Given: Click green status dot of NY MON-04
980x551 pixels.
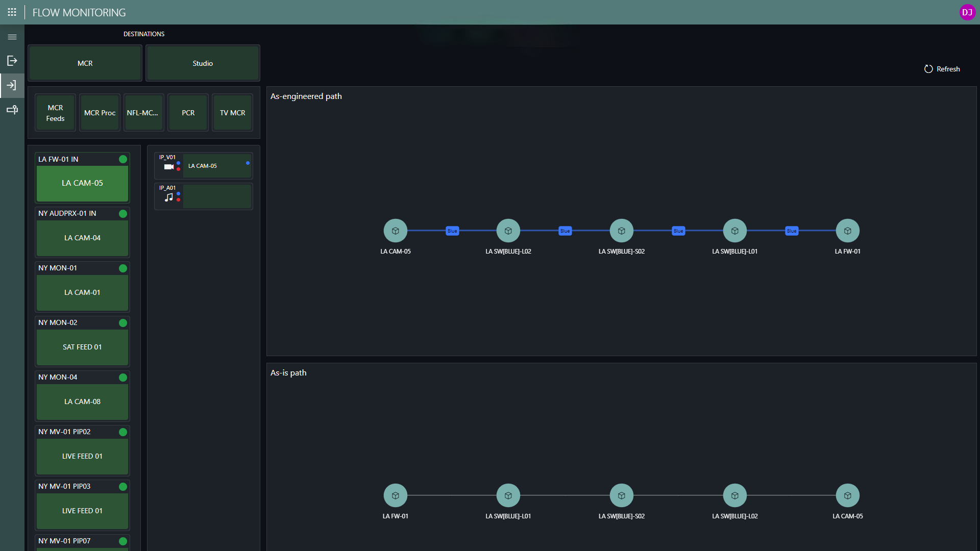Looking at the screenshot, I should pos(123,378).
